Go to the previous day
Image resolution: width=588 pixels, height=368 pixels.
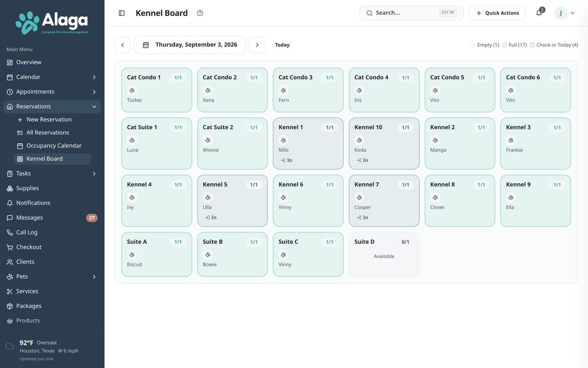(x=122, y=45)
